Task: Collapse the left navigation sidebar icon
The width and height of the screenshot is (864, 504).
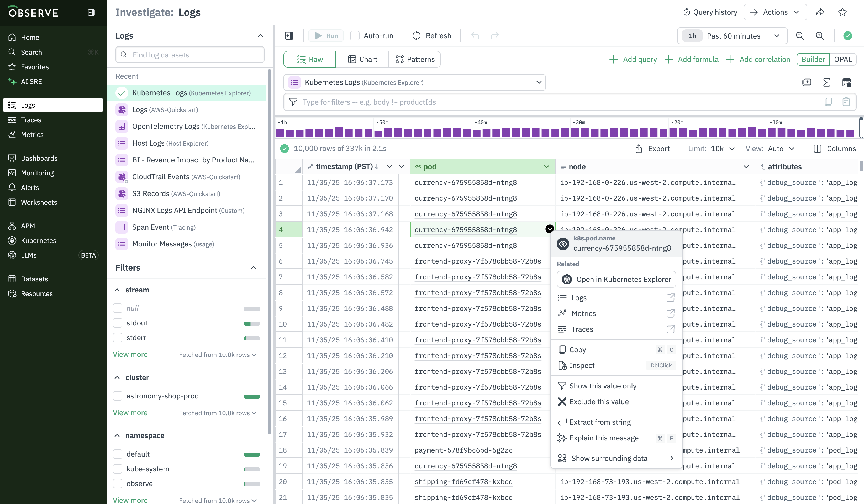Action: click(x=91, y=12)
